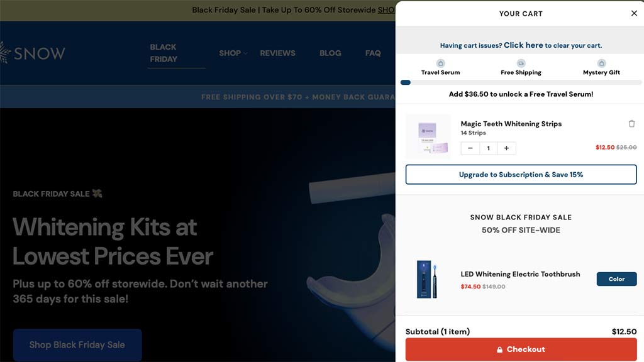644x362 pixels.
Task: Close the Your Cart panel
Action: pyautogui.click(x=634, y=13)
